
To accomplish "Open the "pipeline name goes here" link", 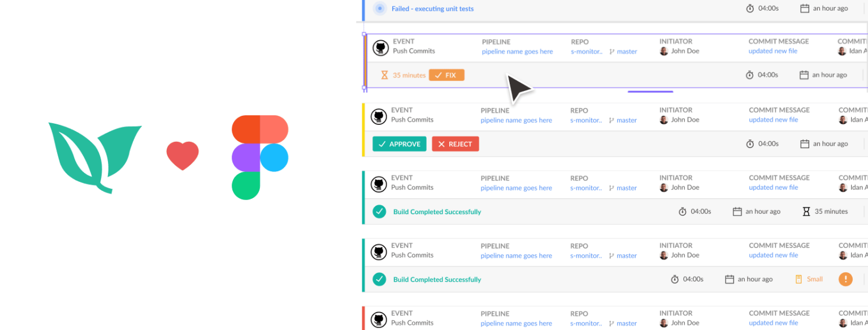I will (517, 51).
